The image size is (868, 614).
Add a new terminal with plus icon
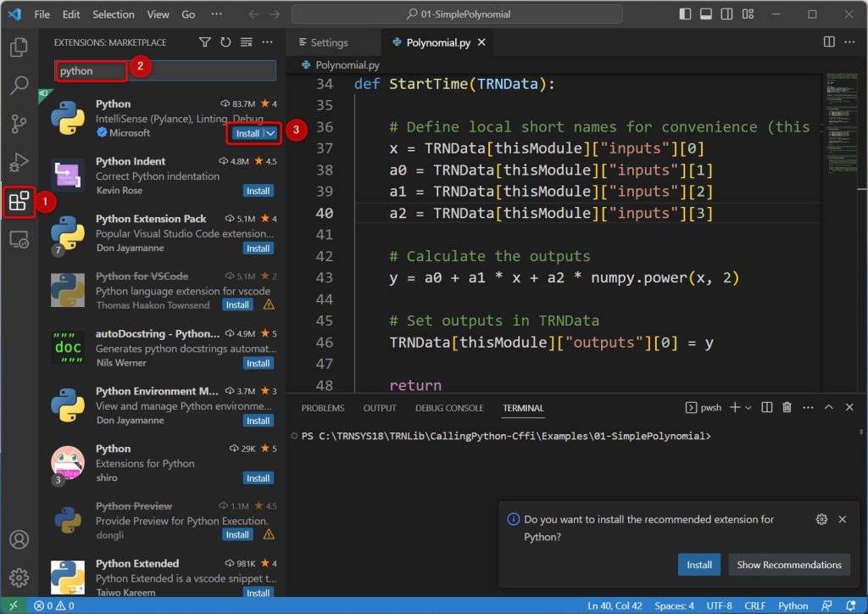[735, 407]
